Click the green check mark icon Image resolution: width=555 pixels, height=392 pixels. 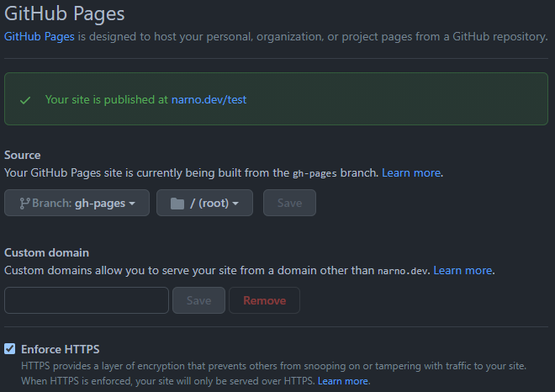point(25,99)
